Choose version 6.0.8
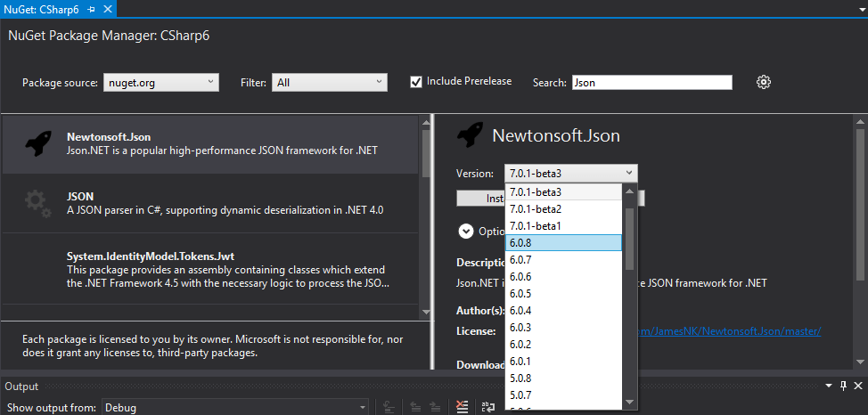Viewport: 868px width, 415px height. click(x=563, y=243)
